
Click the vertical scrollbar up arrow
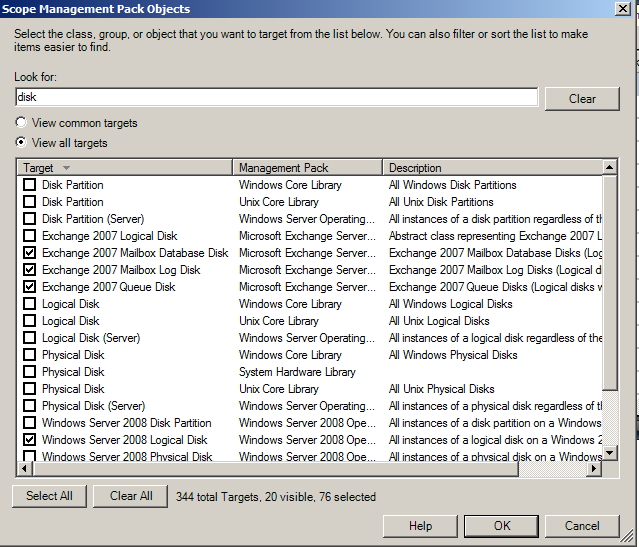(x=610, y=167)
